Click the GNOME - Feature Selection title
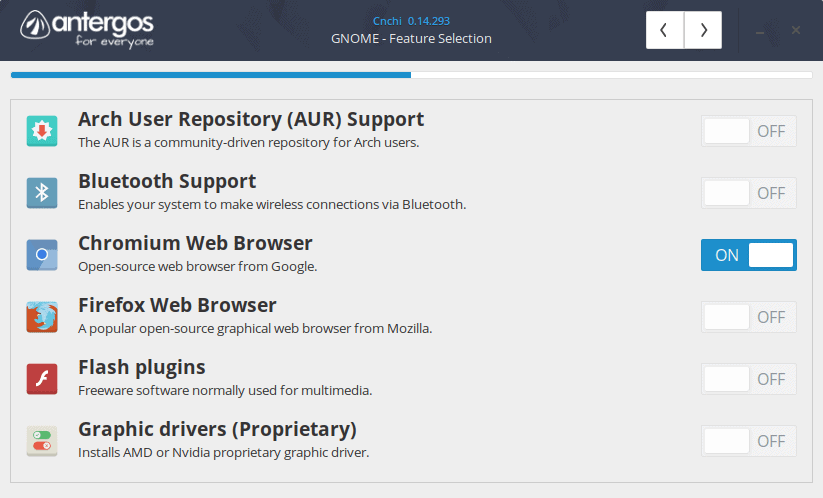 [x=412, y=38]
